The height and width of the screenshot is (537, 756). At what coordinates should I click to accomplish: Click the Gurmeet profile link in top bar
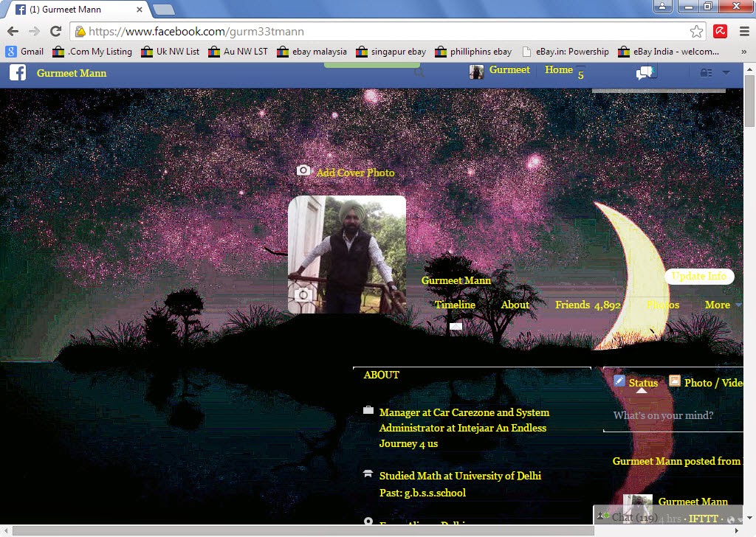click(x=509, y=70)
